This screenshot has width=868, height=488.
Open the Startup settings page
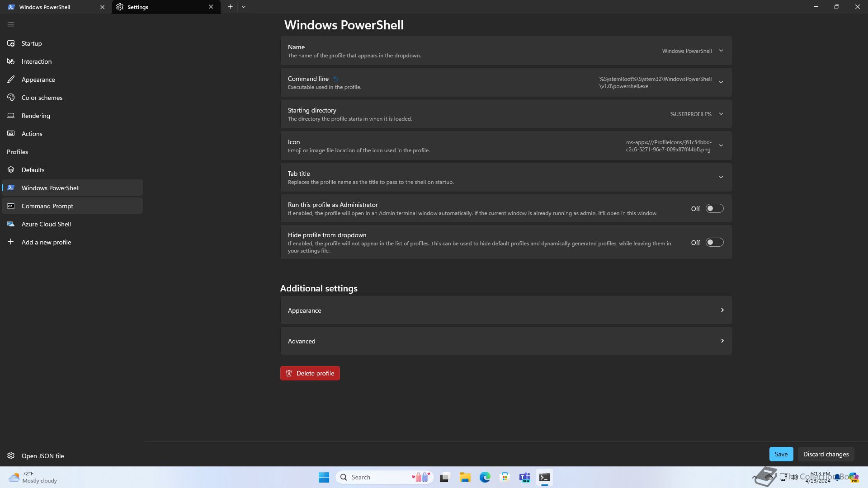72,43
